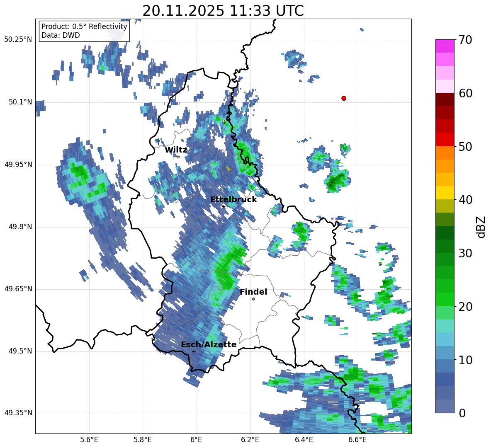Click the 50.25°N latitude label
The image size is (491, 448).
click(x=18, y=40)
